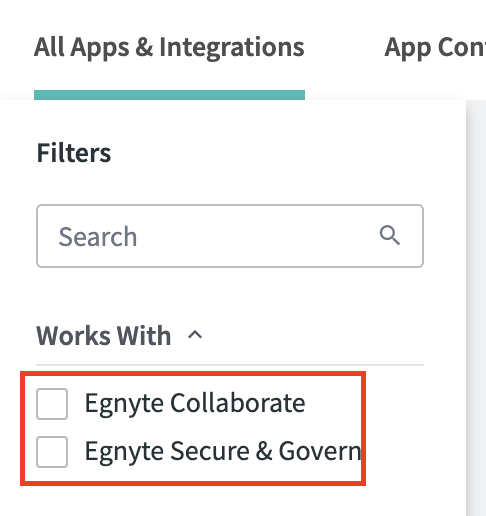Screen dimensions: 486x516
Task: Open the All Apps & Integrations tab
Action: (x=169, y=48)
